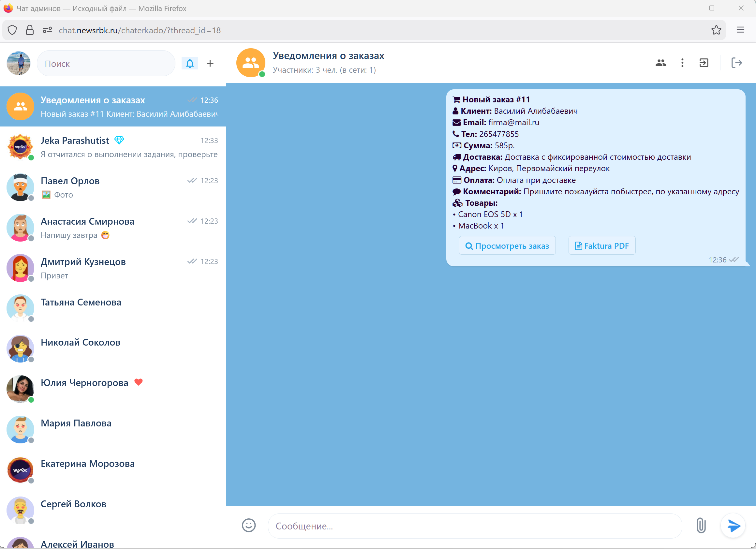Click the Просмотреть заказ button
This screenshot has height=549, width=756.
(507, 246)
